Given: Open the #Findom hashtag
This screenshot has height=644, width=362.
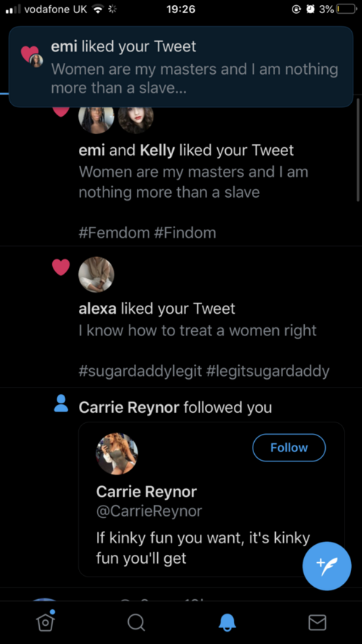Looking at the screenshot, I should (x=185, y=233).
